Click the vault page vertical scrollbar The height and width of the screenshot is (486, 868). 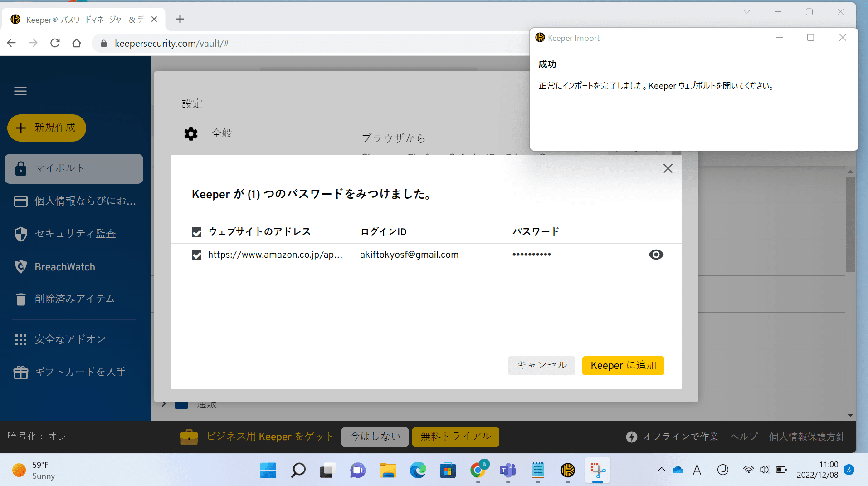(x=850, y=227)
